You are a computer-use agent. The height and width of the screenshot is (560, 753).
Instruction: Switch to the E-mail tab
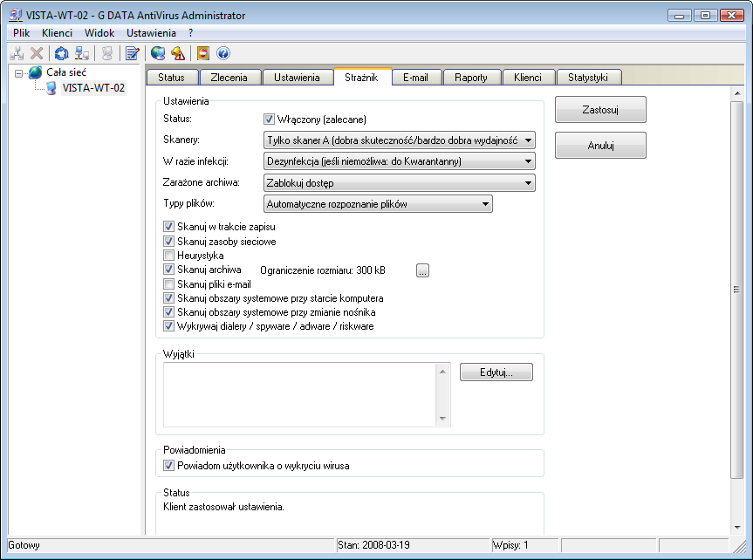click(415, 78)
